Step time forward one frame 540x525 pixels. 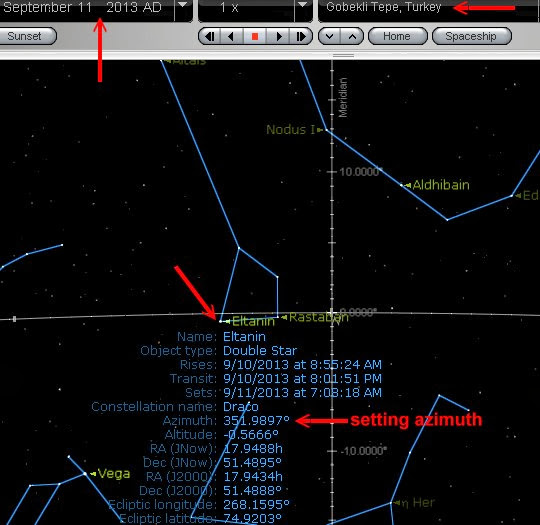pos(301,36)
